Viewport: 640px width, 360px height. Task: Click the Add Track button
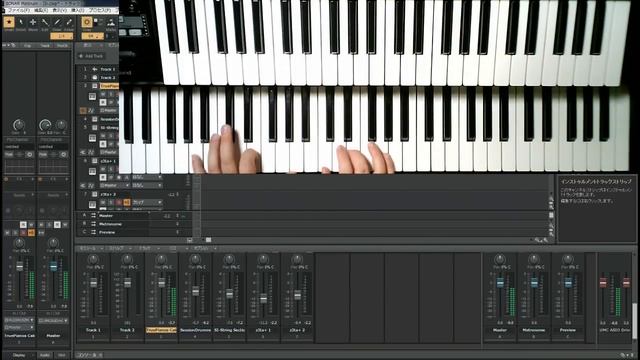91,56
